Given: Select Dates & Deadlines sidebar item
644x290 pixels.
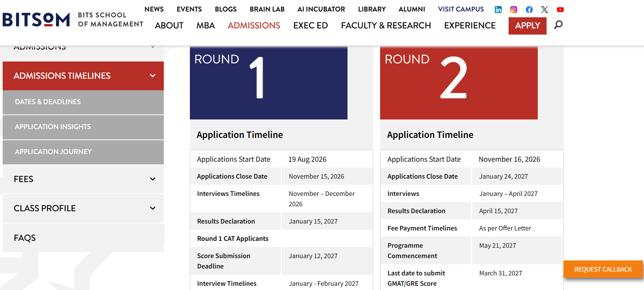Looking at the screenshot, I should click(83, 102).
